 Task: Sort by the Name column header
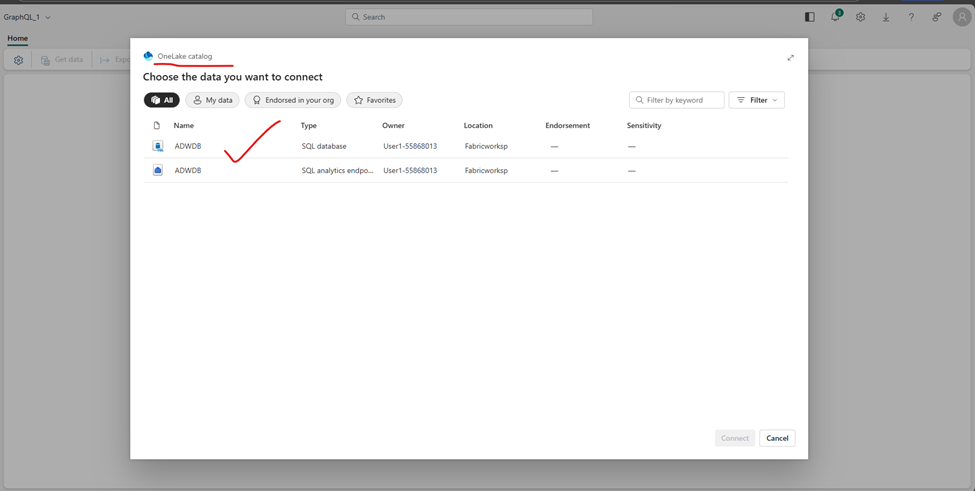[184, 126]
